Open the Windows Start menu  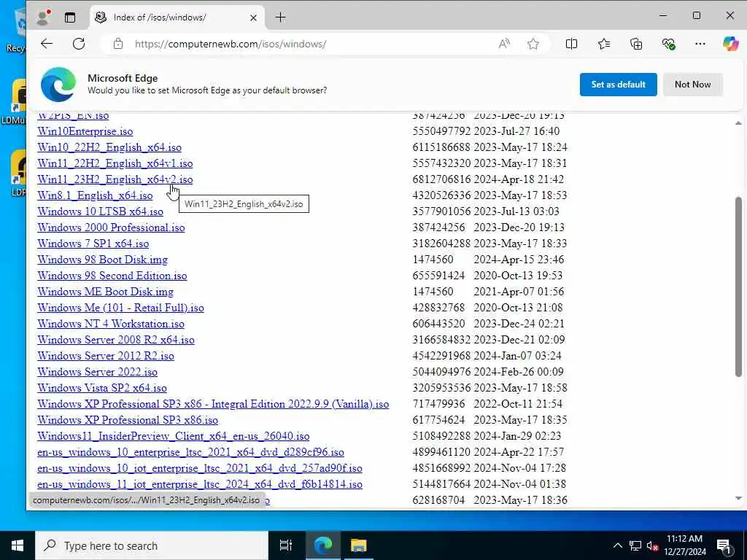tap(18, 545)
